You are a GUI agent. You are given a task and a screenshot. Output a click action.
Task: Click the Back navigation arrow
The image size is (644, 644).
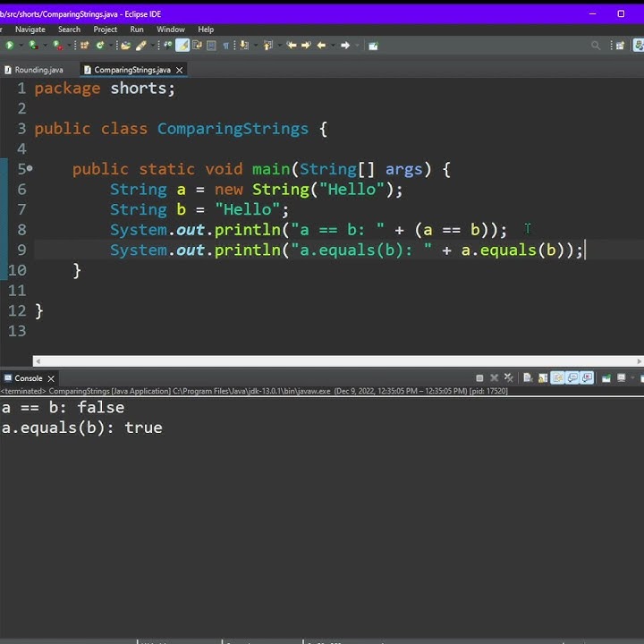(x=322, y=46)
